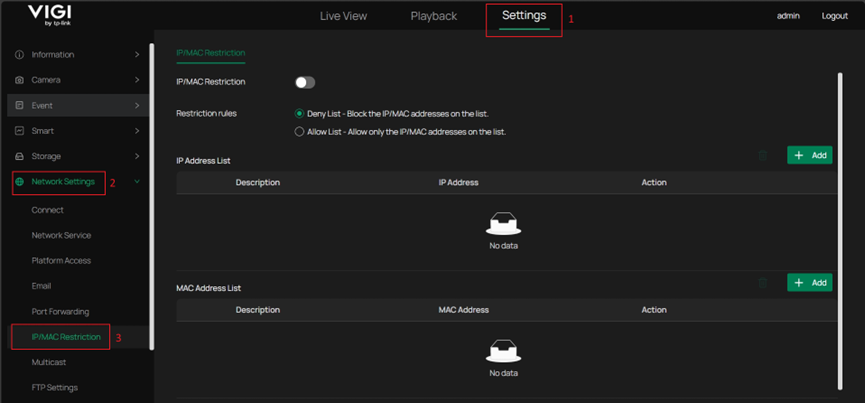Image resolution: width=865 pixels, height=403 pixels.
Task: Switch to the Playback tab
Action: (434, 16)
